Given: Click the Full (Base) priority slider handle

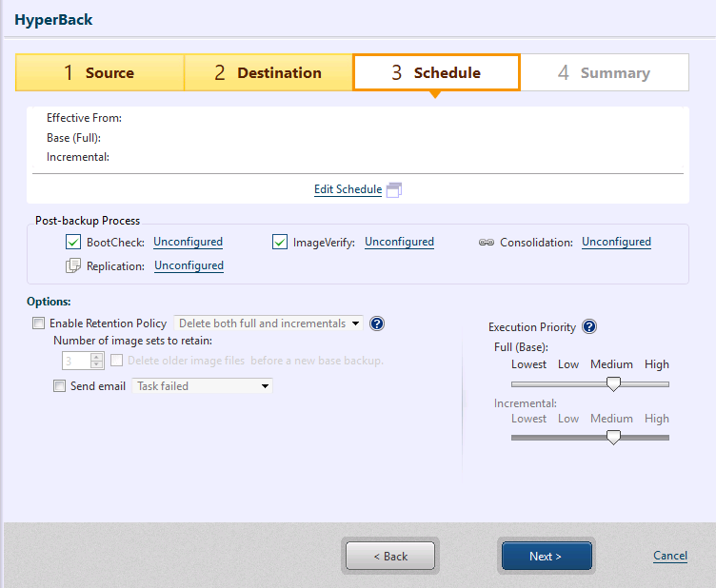Looking at the screenshot, I should coord(614,383).
